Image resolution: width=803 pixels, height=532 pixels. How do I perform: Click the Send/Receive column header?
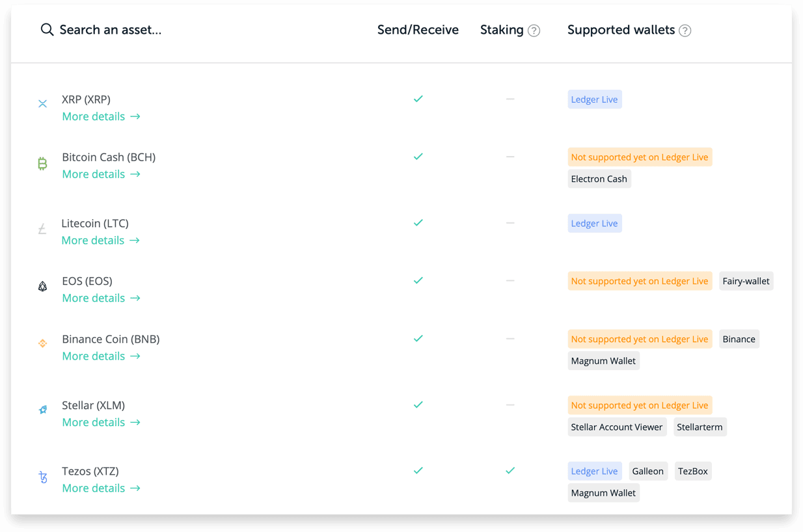pyautogui.click(x=418, y=30)
